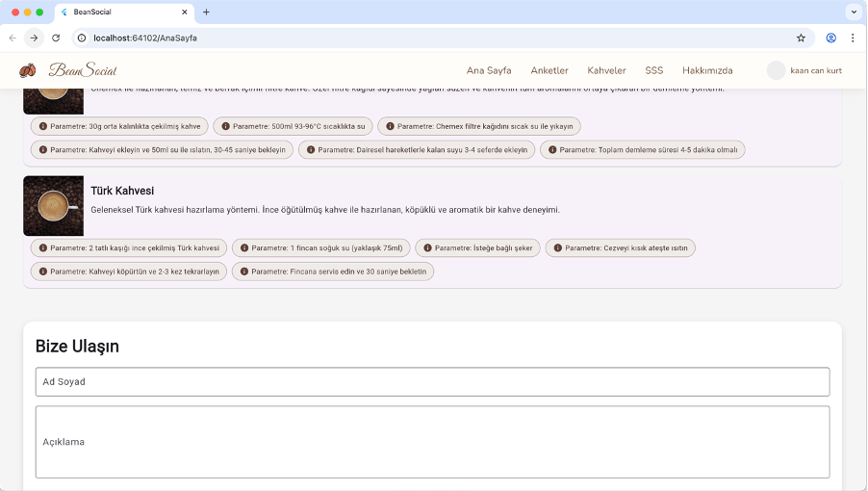Click chip text 'Fincana servis edin ve 30 saniye bekletin'
The image size is (868, 491).
(x=358, y=271)
